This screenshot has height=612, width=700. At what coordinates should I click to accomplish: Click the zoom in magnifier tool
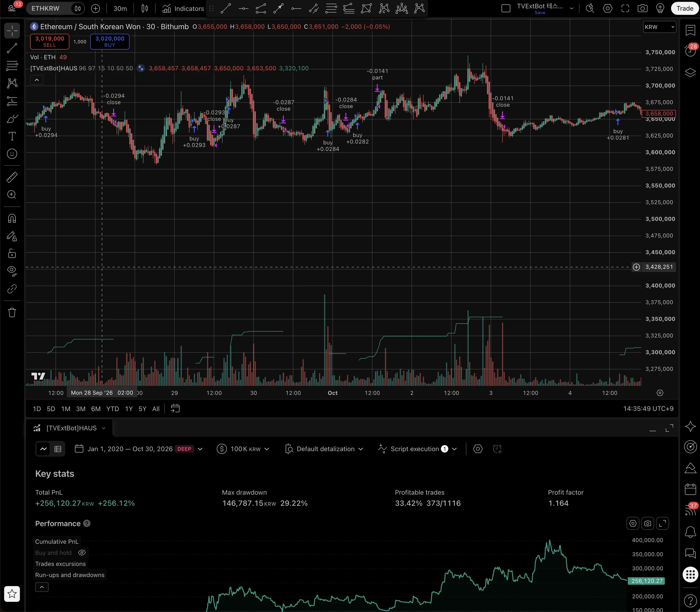(x=12, y=195)
